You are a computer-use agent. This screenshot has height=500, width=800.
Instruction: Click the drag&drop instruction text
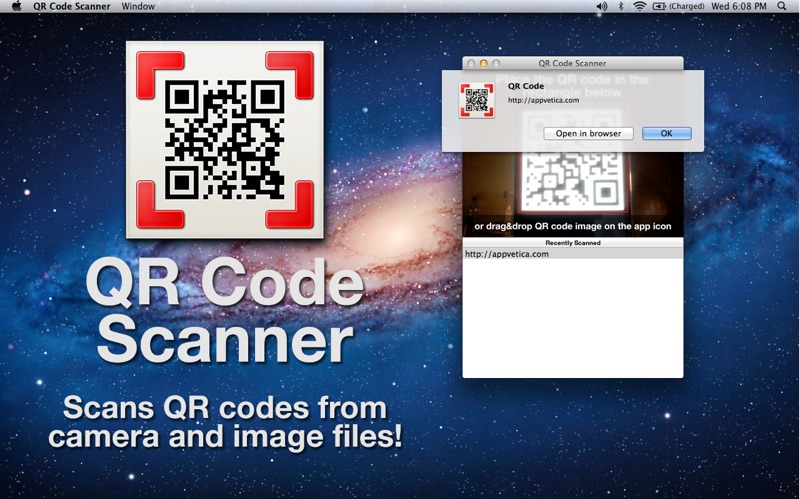(x=572, y=226)
